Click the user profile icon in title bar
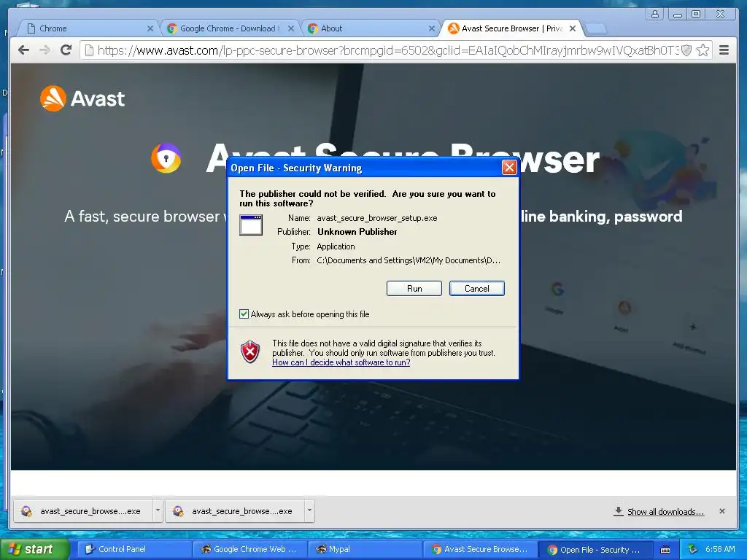The width and height of the screenshot is (747, 560). (x=655, y=14)
